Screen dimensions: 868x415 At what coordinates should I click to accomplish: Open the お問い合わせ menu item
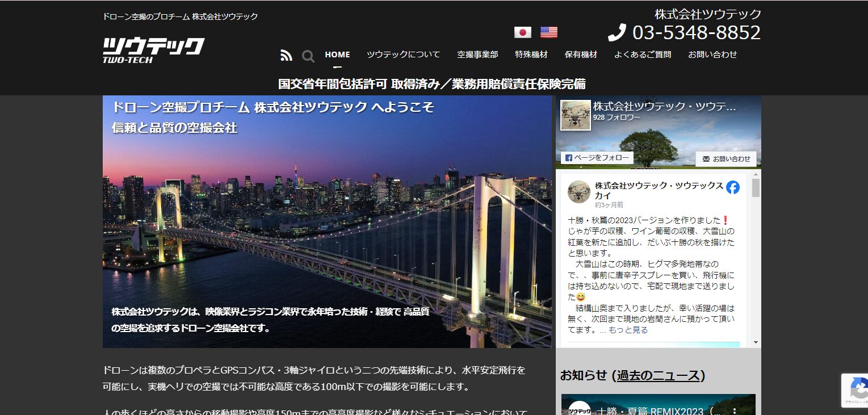coord(712,55)
